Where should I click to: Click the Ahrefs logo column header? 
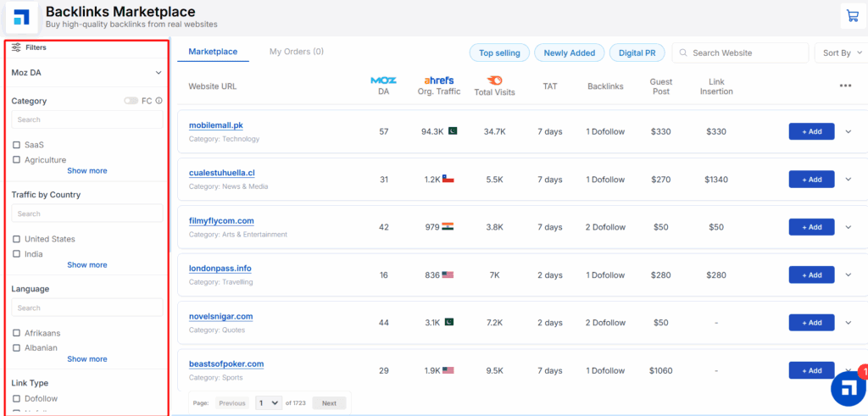click(x=439, y=80)
